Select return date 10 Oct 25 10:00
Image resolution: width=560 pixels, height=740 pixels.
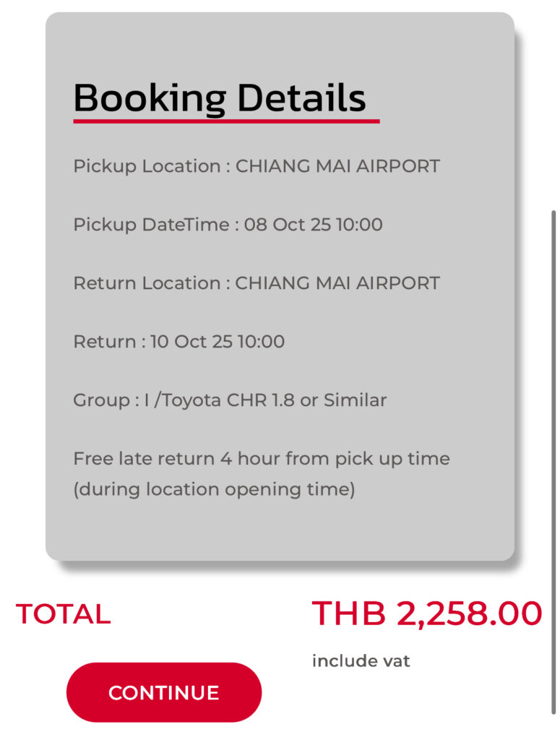tap(217, 341)
